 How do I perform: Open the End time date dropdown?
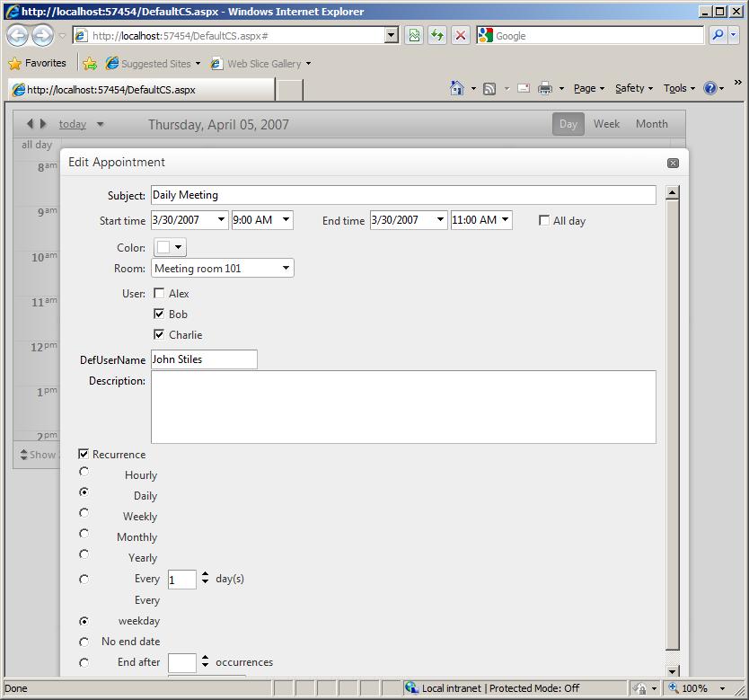coord(440,220)
